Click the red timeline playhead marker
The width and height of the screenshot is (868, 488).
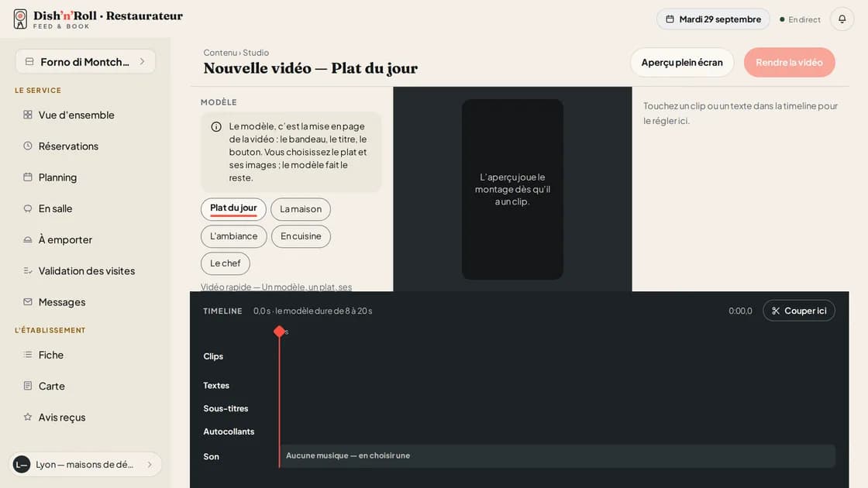coord(280,332)
